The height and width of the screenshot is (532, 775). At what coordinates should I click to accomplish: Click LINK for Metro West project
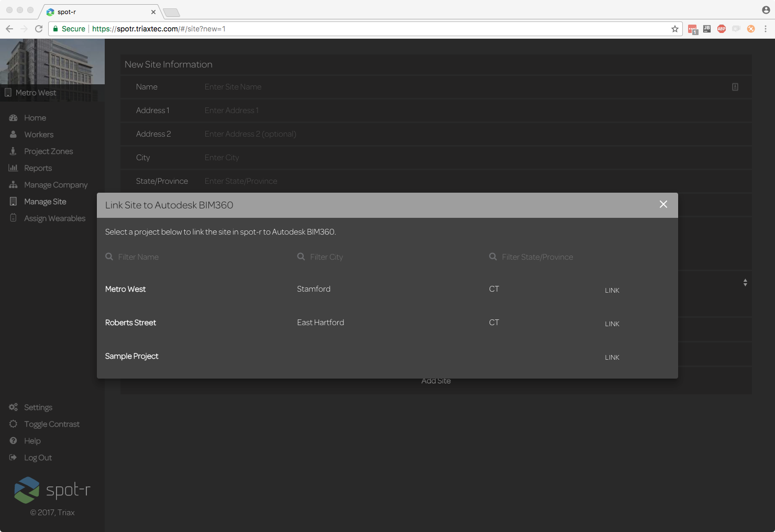(612, 290)
